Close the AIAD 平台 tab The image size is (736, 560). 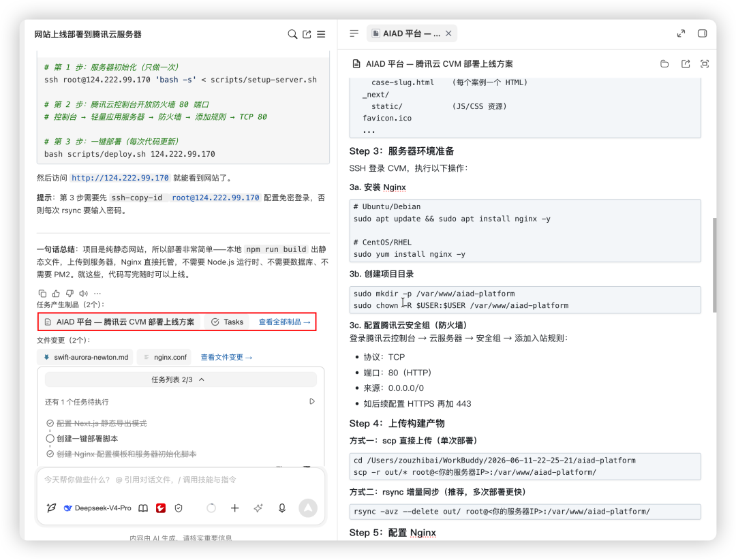coord(448,33)
